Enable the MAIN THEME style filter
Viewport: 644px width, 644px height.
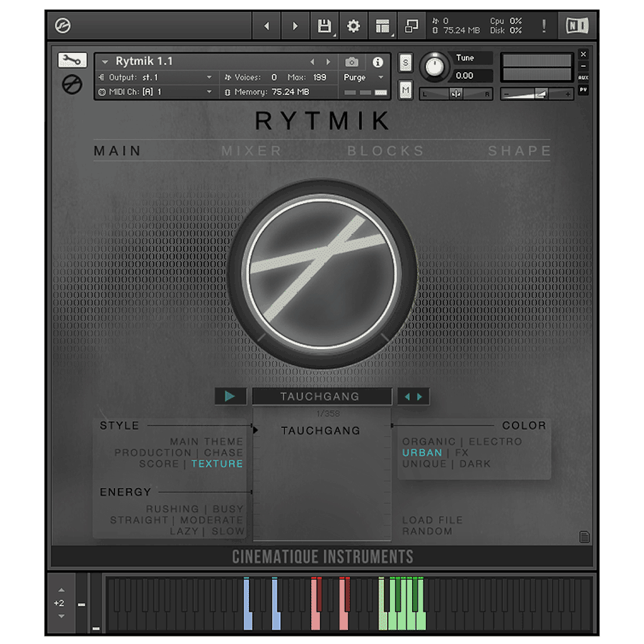(x=207, y=441)
